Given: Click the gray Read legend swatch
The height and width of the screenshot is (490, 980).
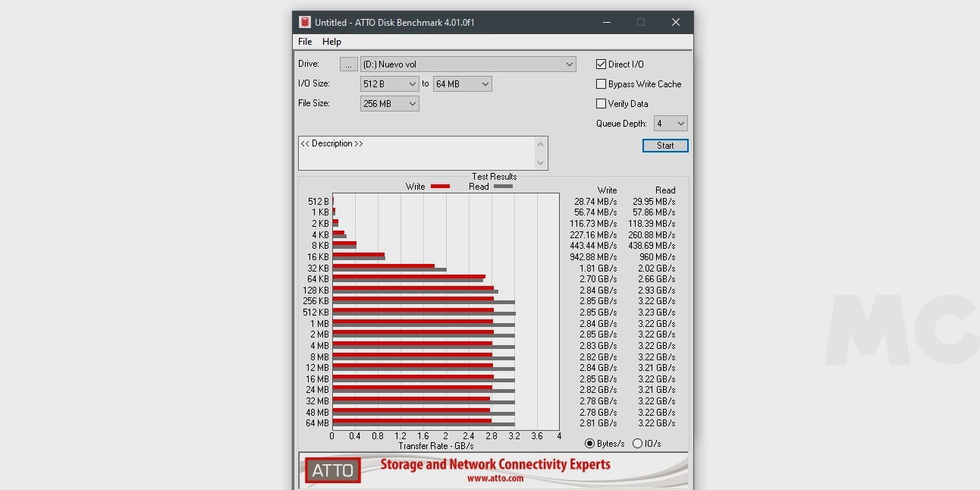Looking at the screenshot, I should click(503, 187).
